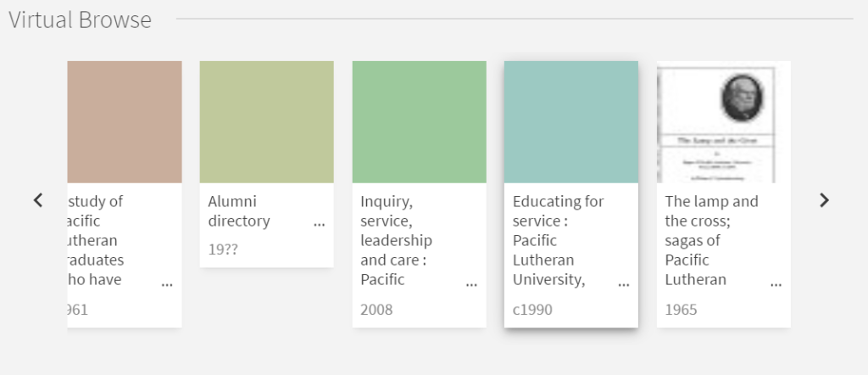The image size is (868, 375).
Task: Click the Virtual Browse section heading
Action: 81,20
